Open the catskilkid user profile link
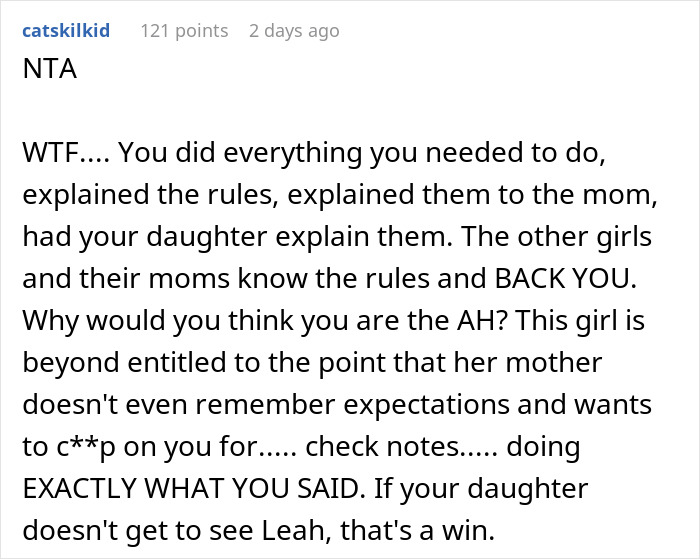Viewport: 700px width, 559px height. 65,31
